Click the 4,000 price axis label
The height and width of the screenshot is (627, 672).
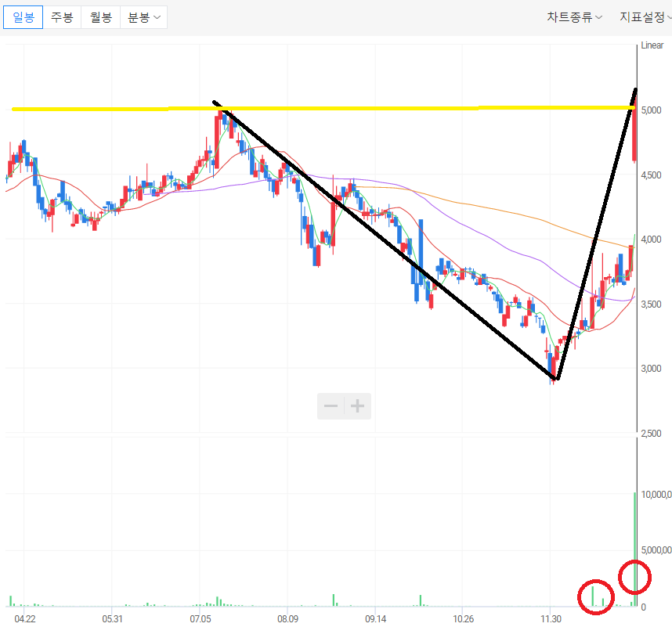tap(651, 240)
